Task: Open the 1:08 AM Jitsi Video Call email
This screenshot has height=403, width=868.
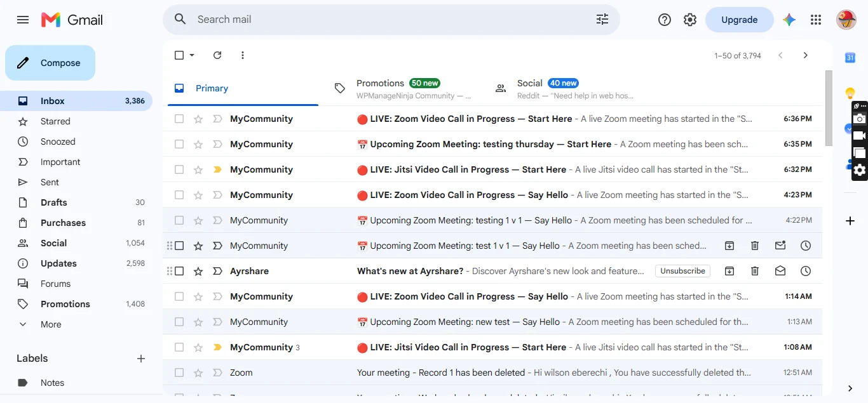Action: click(x=492, y=347)
